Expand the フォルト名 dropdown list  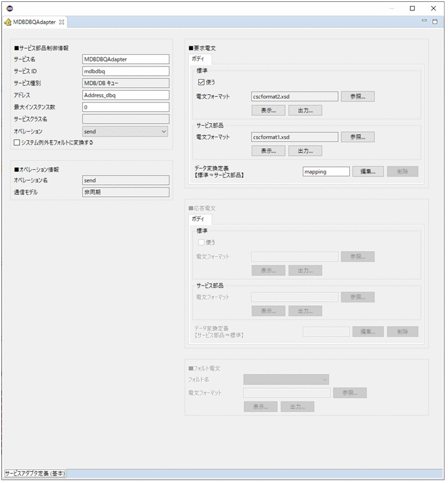click(286, 379)
